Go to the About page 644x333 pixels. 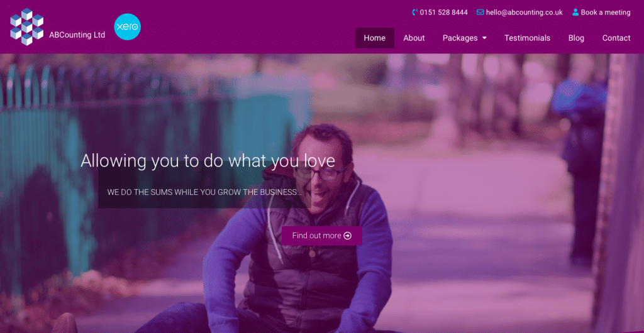pyautogui.click(x=414, y=38)
